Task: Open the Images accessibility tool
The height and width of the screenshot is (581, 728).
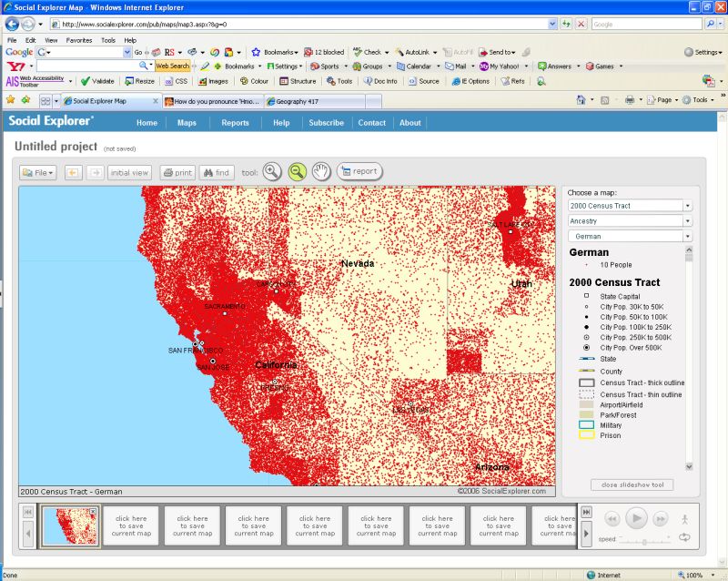Action: click(x=213, y=81)
